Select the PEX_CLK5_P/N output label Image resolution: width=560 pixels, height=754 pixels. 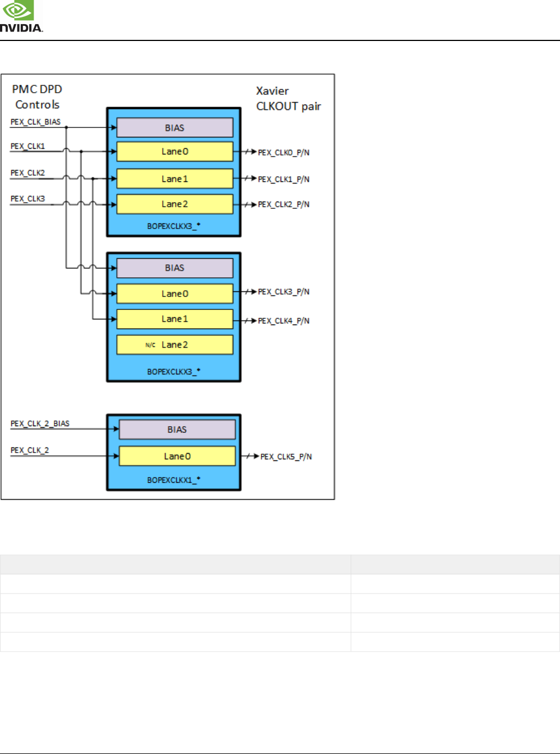tap(286, 457)
